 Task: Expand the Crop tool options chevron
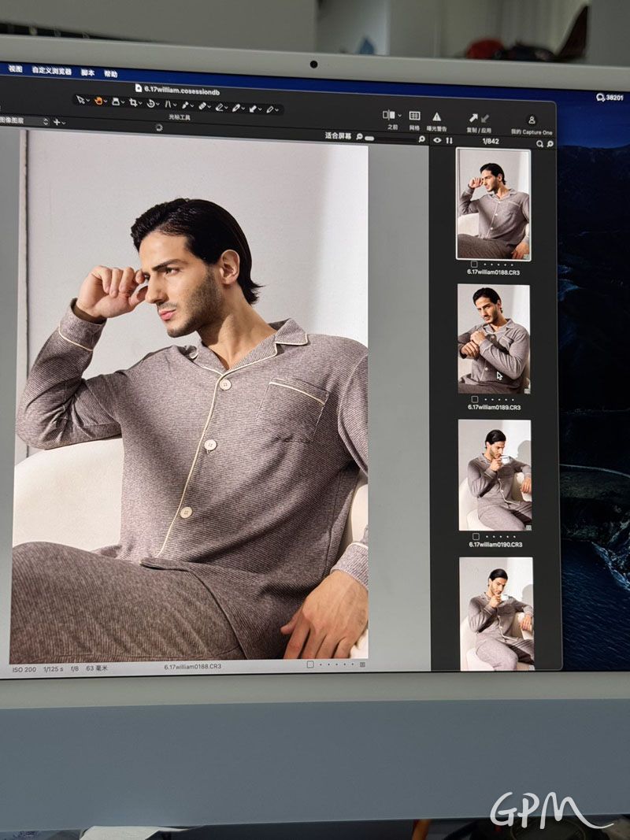pyautogui.click(x=140, y=103)
